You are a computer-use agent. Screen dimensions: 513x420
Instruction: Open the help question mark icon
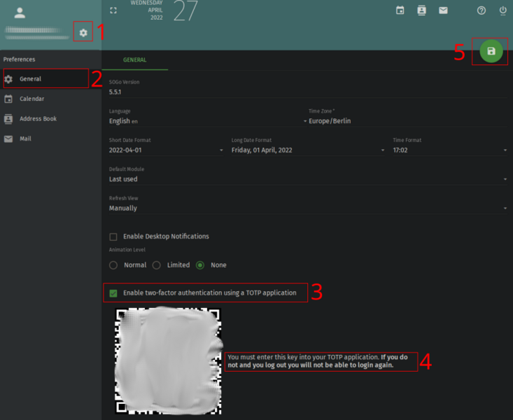(x=481, y=10)
